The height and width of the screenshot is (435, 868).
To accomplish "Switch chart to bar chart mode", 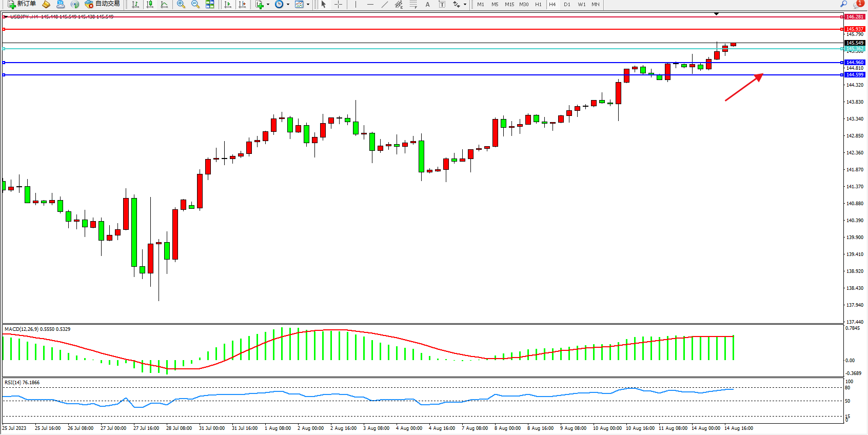I will [x=135, y=4].
